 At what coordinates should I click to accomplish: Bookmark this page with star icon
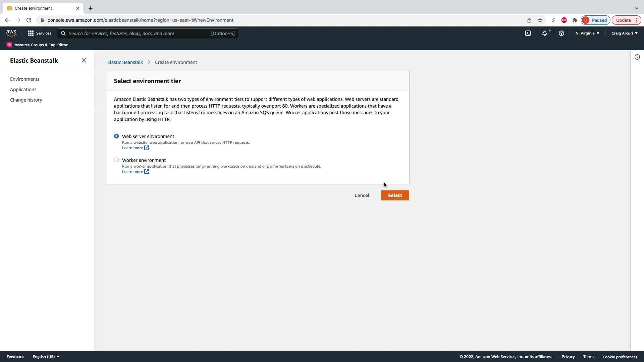pyautogui.click(x=540, y=20)
